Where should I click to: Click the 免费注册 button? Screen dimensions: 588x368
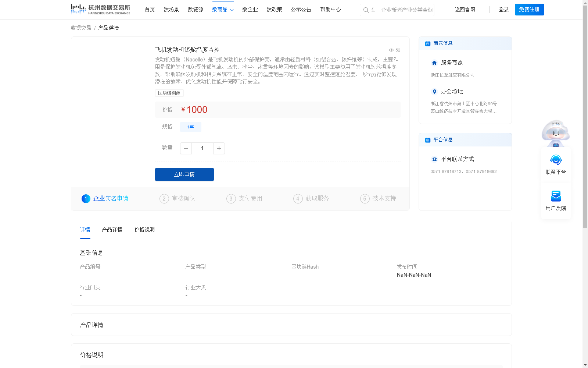click(529, 10)
